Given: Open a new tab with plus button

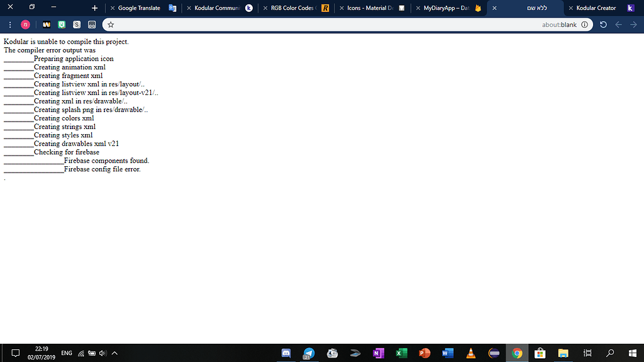Looking at the screenshot, I should pyautogui.click(x=94, y=8).
